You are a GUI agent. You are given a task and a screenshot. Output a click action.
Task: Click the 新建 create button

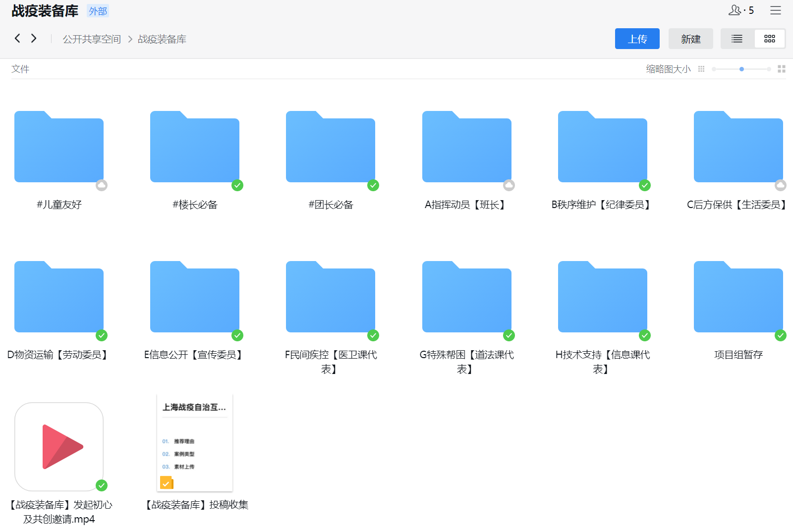click(691, 39)
